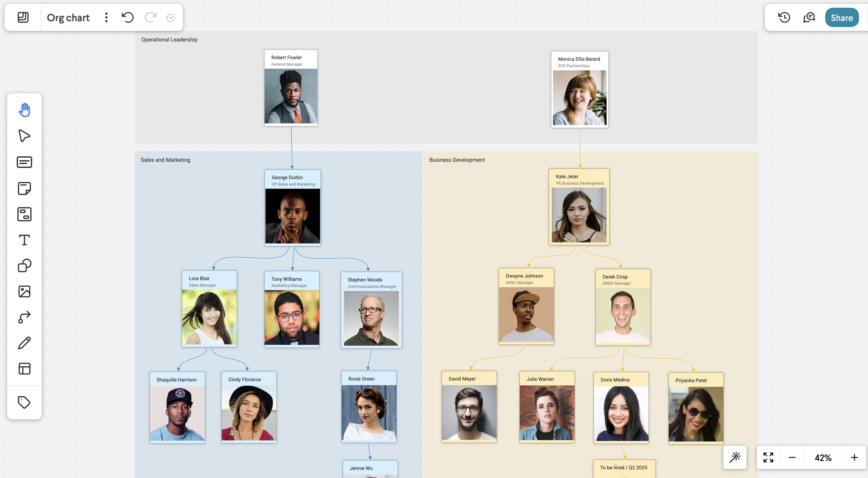868x478 pixels.
Task: Click the Share button
Action: click(x=842, y=17)
